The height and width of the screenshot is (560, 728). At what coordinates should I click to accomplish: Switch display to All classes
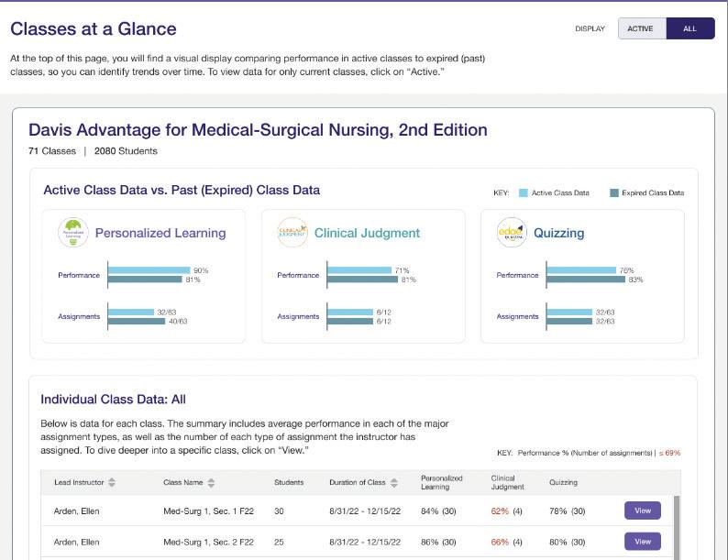pyautogui.click(x=689, y=28)
